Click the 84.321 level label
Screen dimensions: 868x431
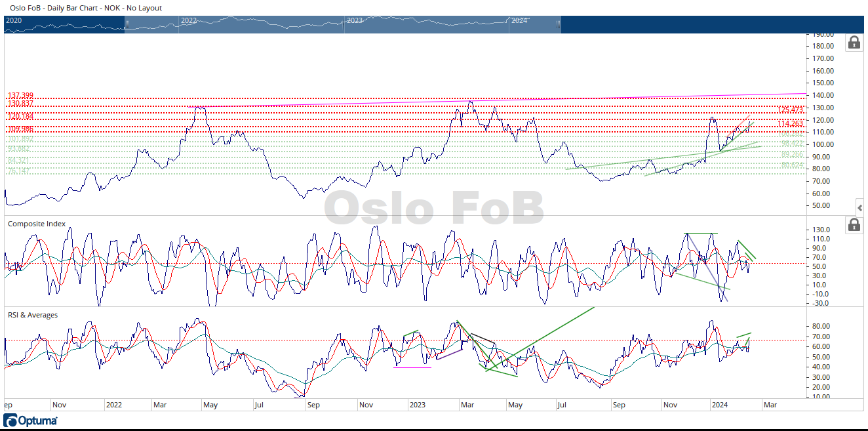click(x=18, y=160)
